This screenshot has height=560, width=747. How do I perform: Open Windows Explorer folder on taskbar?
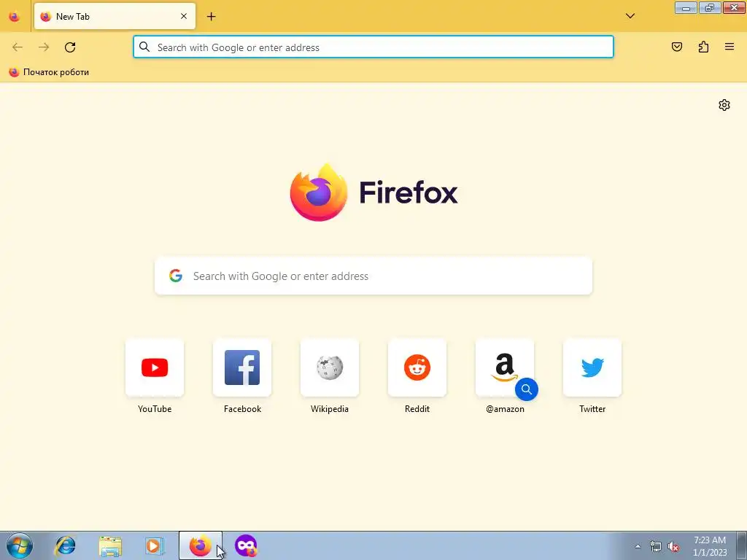[110, 545]
